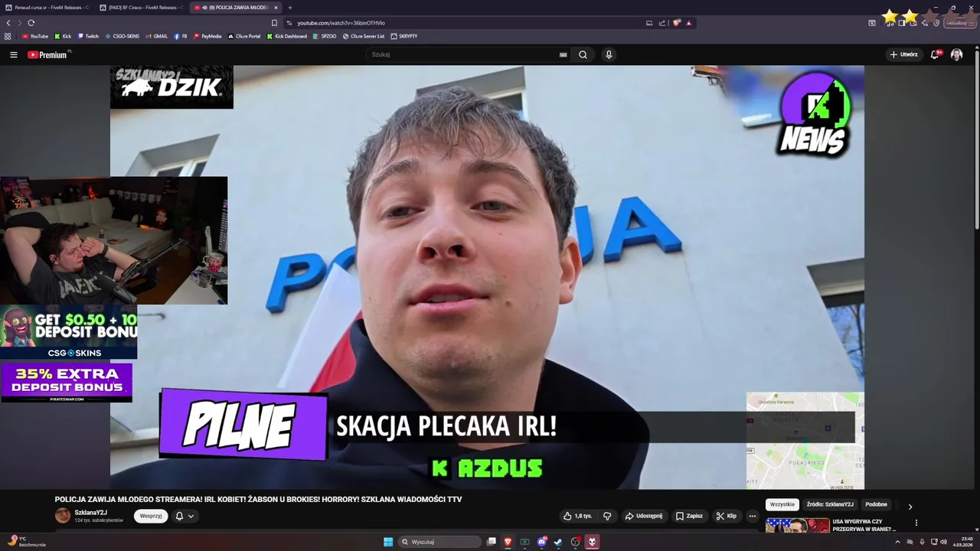
Task: Open the Cfx.re Portal bookmark
Action: 244,36
